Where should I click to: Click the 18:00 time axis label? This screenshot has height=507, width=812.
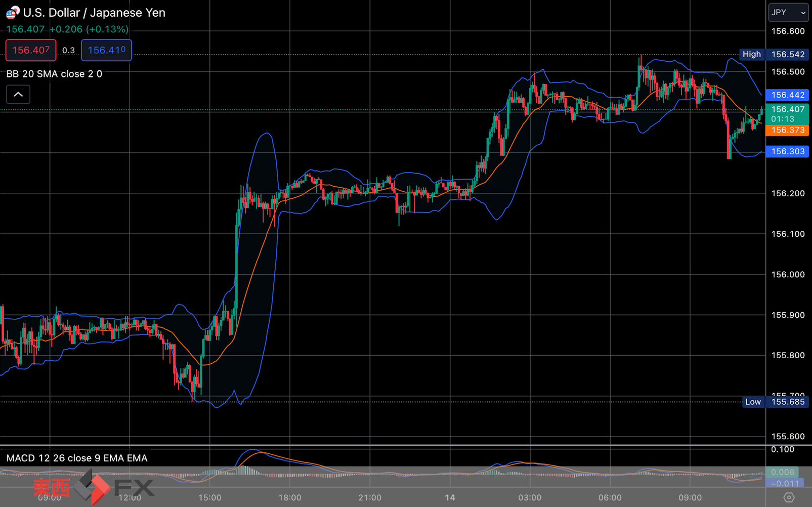pos(290,498)
